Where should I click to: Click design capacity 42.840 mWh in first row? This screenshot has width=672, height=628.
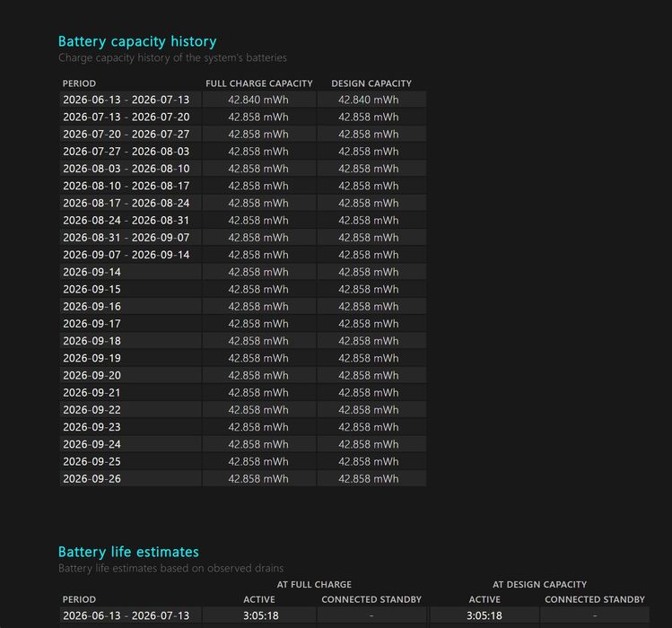tap(368, 100)
